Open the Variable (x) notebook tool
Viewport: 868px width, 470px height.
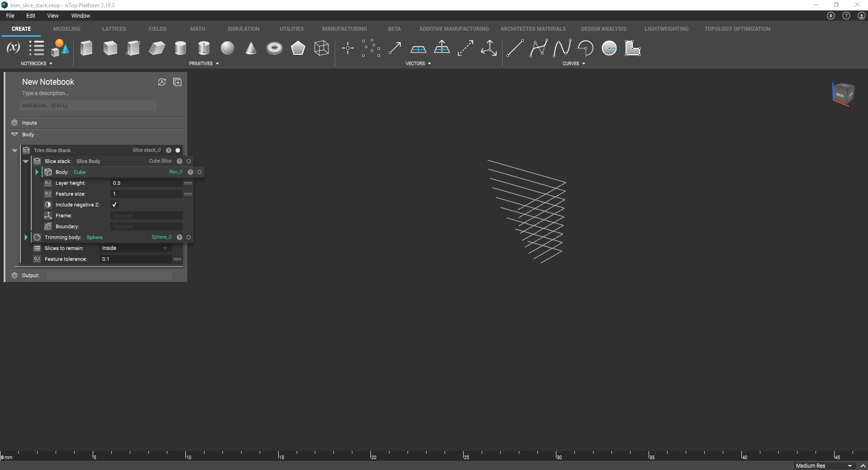point(13,48)
